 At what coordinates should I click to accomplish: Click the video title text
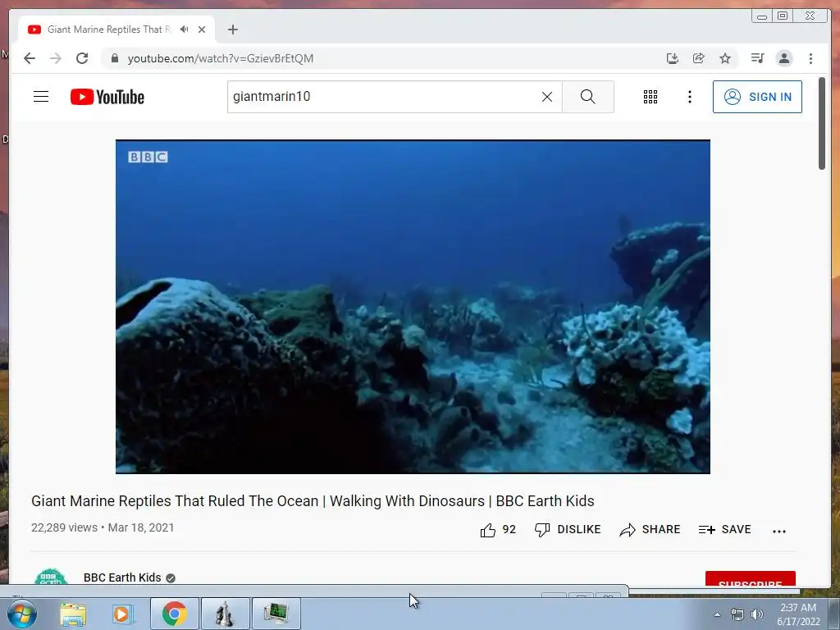313,501
